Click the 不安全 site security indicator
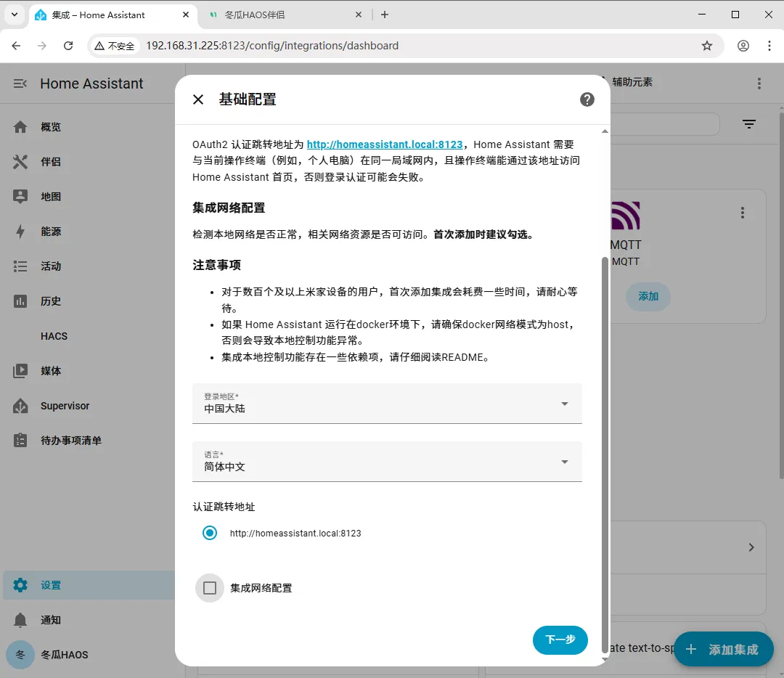This screenshot has height=678, width=784. point(115,46)
